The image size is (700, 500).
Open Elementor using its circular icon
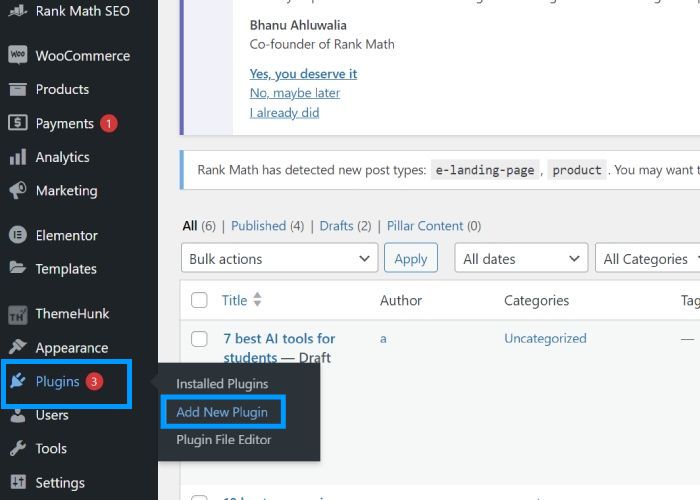17,235
